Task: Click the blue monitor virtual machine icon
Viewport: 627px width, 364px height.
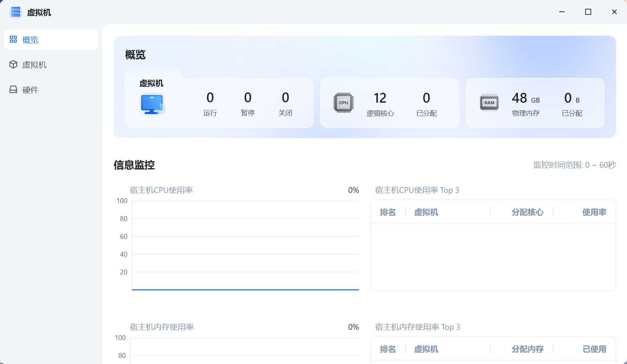Action: [x=152, y=104]
